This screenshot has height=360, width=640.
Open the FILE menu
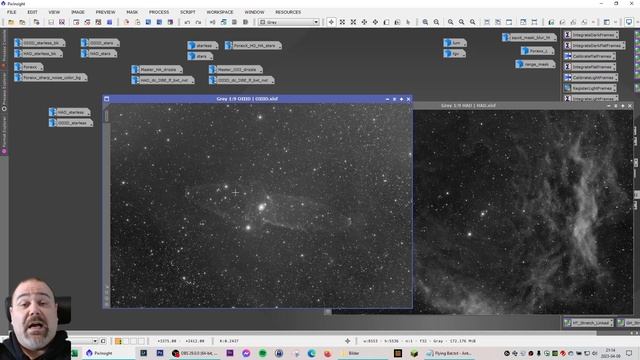pos(11,12)
